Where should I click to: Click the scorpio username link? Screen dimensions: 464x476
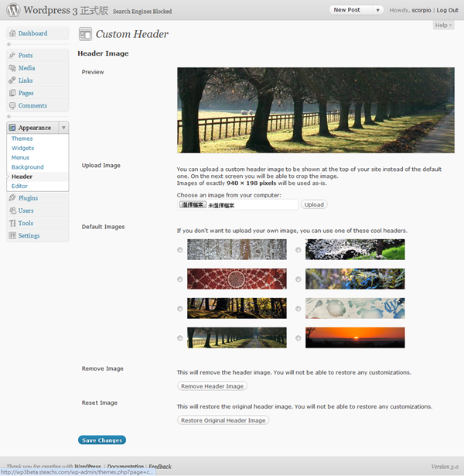click(x=421, y=10)
